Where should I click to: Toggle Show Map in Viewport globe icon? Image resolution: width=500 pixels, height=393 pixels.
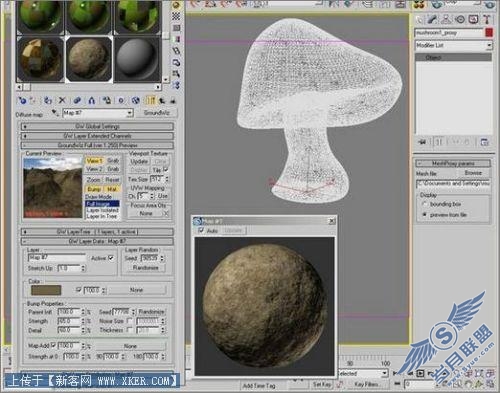(135, 100)
